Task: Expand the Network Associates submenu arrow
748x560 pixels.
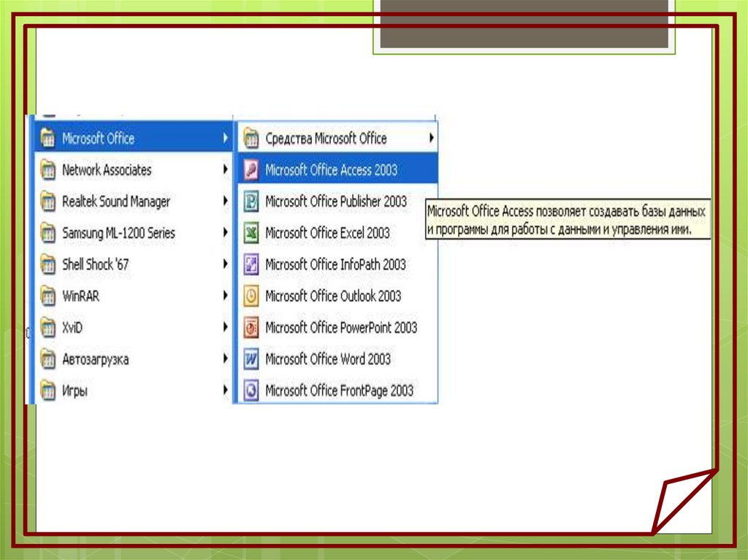Action: point(225,169)
